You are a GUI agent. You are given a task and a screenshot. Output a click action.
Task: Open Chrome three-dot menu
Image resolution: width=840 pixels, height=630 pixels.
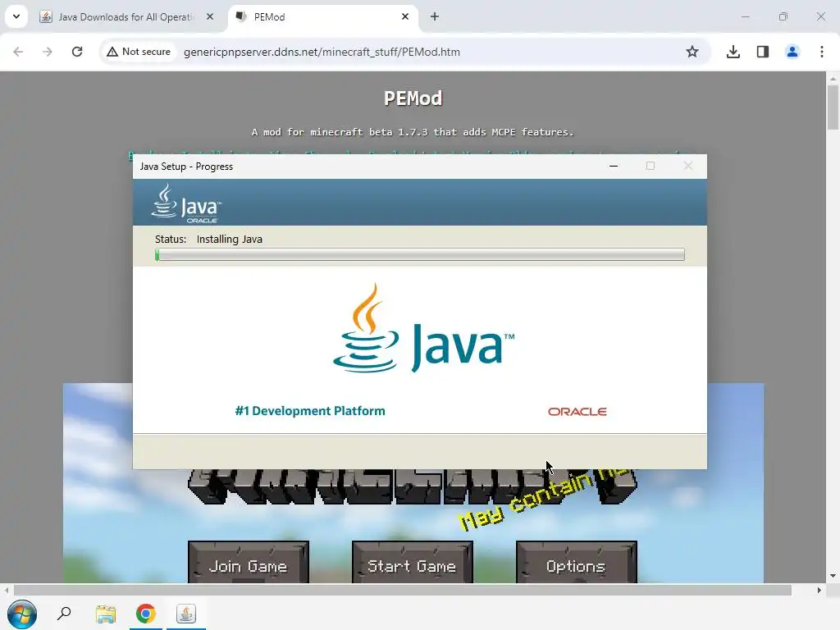pos(821,52)
